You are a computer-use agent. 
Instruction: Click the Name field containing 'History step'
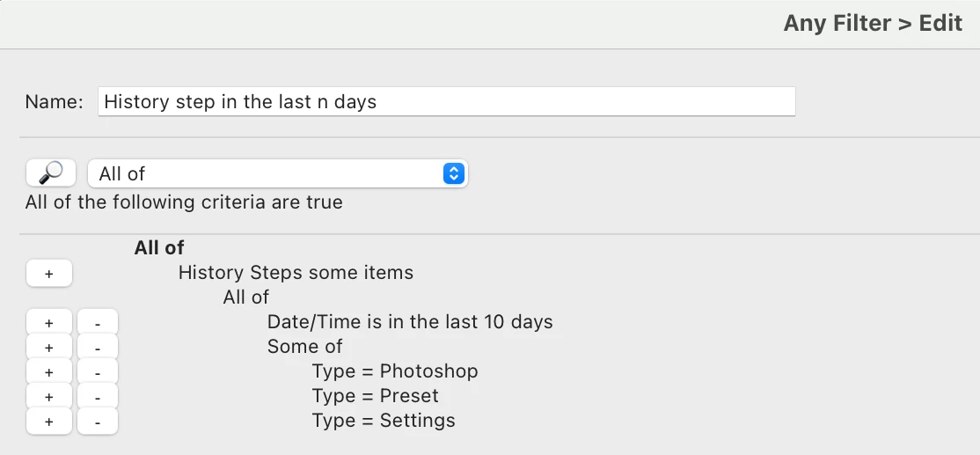pos(446,101)
